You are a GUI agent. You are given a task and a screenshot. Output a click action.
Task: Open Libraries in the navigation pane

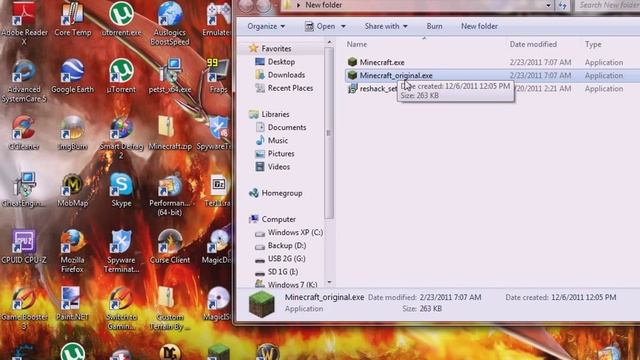[275, 114]
